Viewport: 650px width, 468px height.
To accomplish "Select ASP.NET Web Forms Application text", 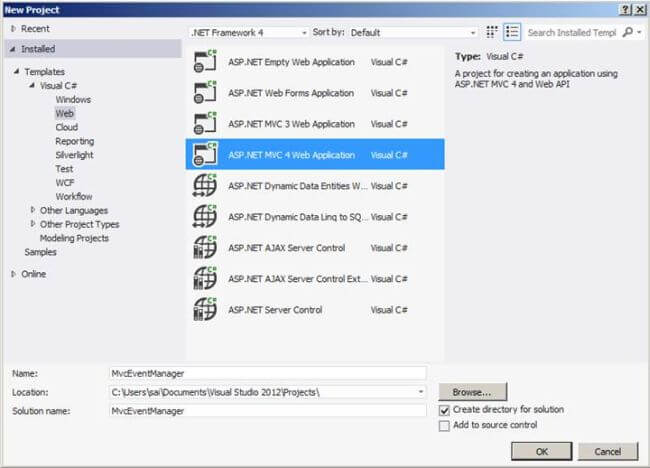I will (291, 93).
